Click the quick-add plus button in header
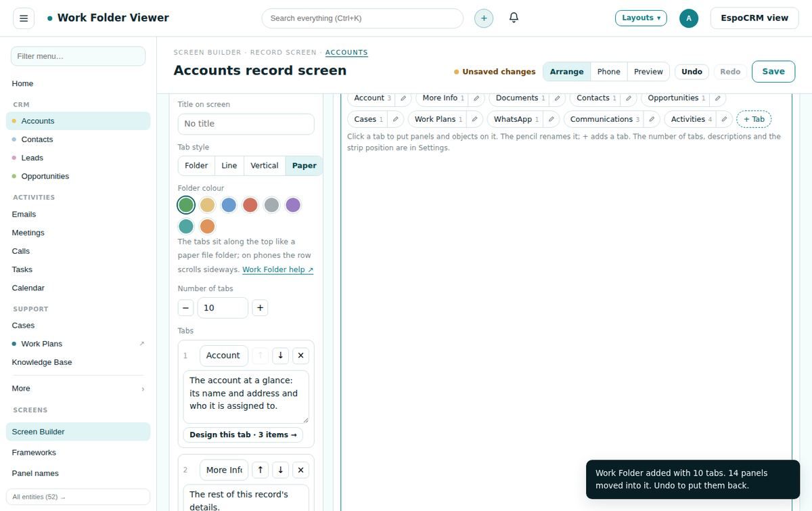The image size is (812, 511). pos(483,18)
